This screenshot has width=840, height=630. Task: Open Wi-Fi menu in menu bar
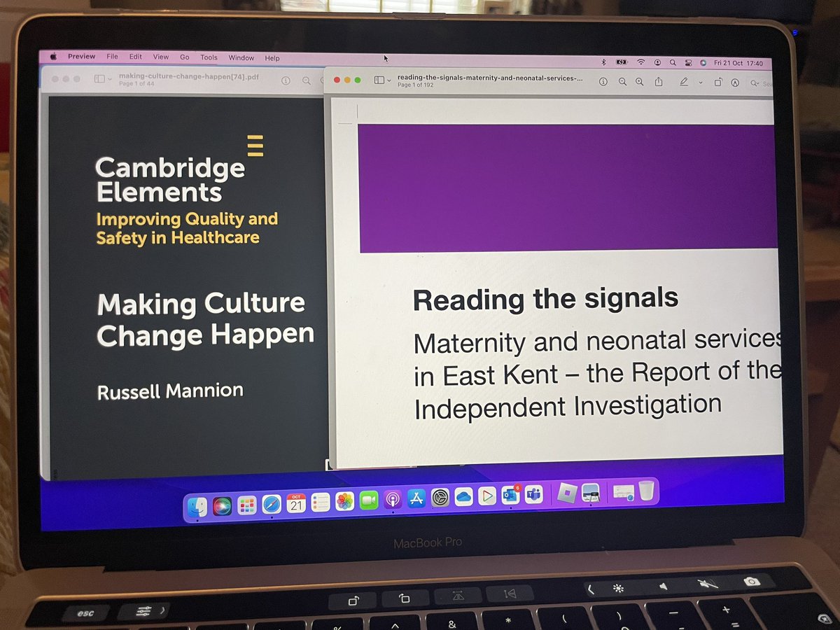pyautogui.click(x=640, y=62)
